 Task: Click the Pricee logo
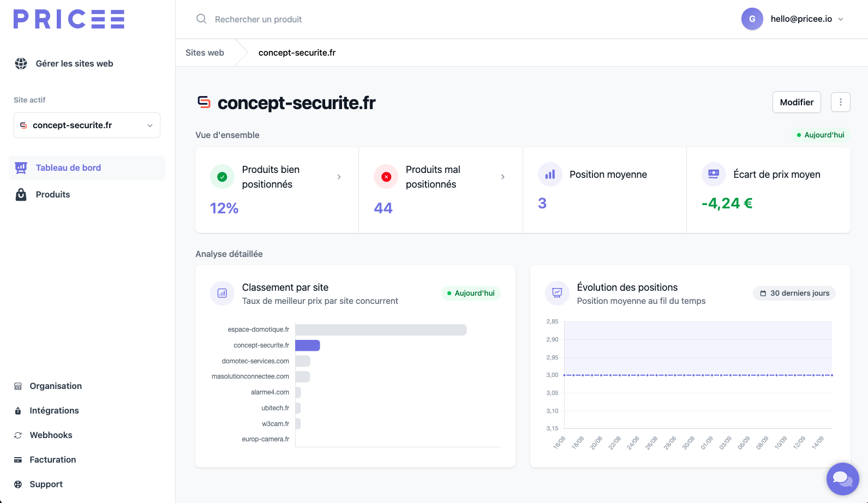tap(69, 19)
